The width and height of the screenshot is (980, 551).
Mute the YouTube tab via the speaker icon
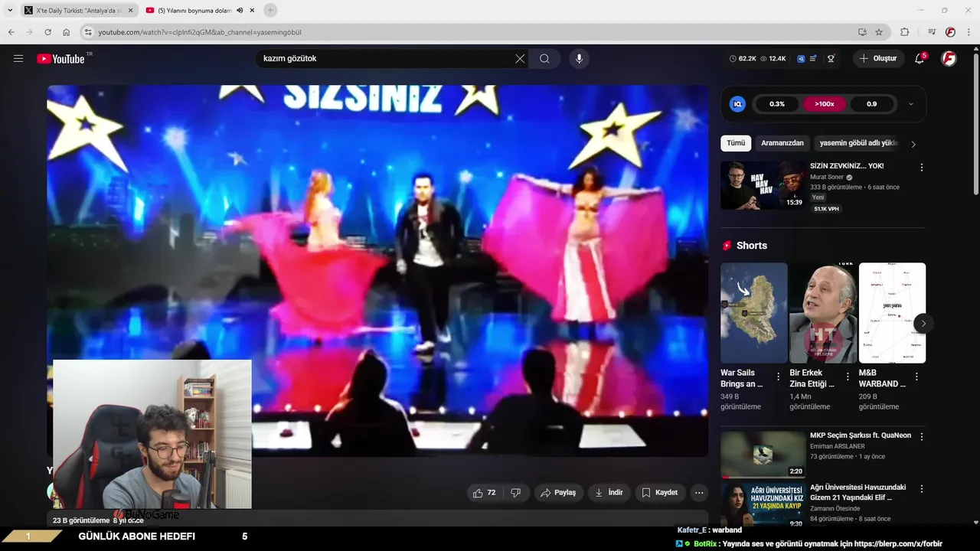pyautogui.click(x=240, y=10)
